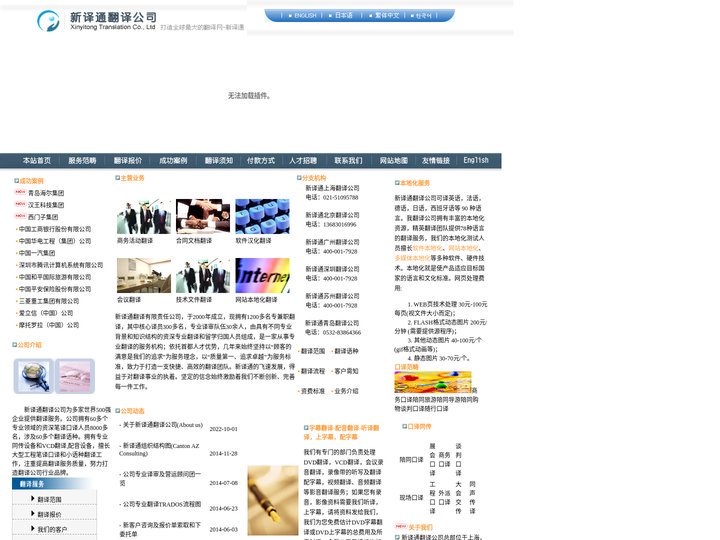
Task: Open the 西门子集团 case link
Action: coord(43,217)
